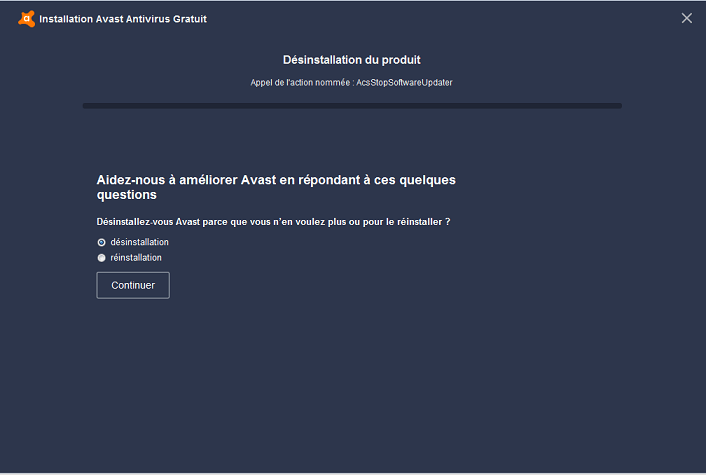
Task: Select the "désinstallation" radio button
Action: point(101,242)
